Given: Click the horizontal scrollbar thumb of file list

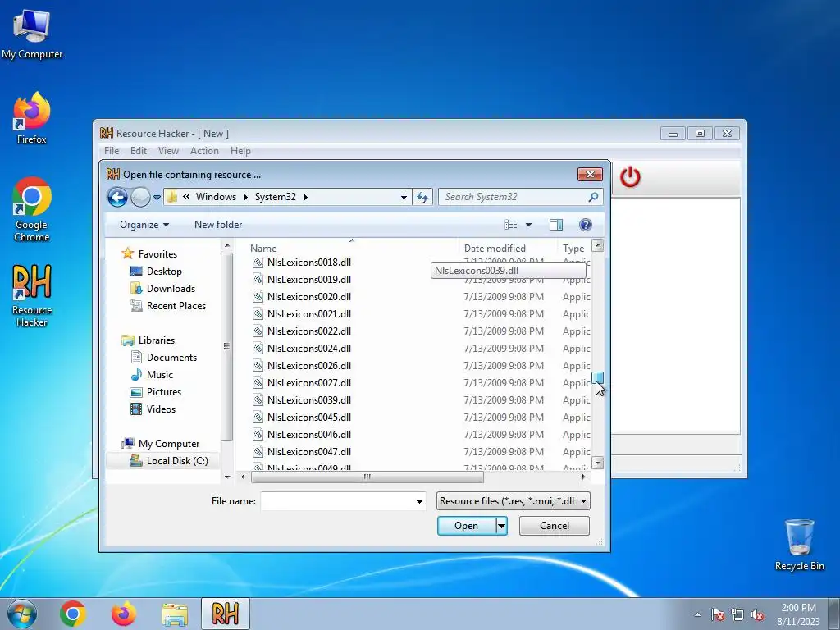Looking at the screenshot, I should (367, 477).
